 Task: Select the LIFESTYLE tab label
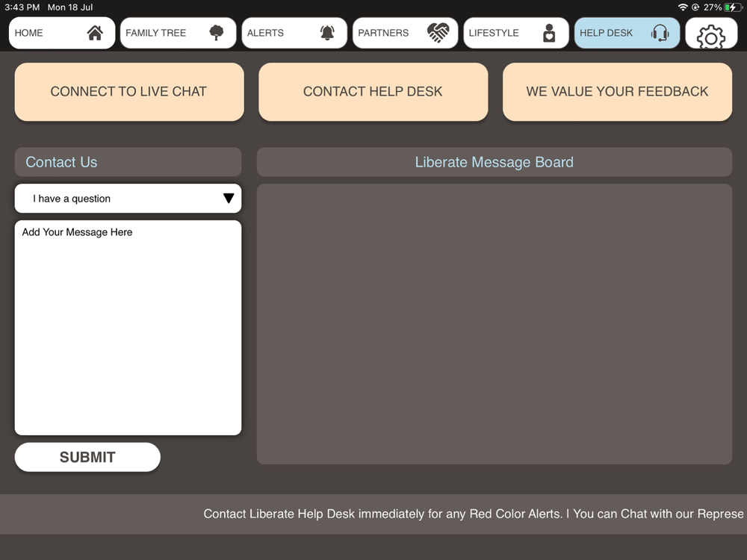click(494, 33)
